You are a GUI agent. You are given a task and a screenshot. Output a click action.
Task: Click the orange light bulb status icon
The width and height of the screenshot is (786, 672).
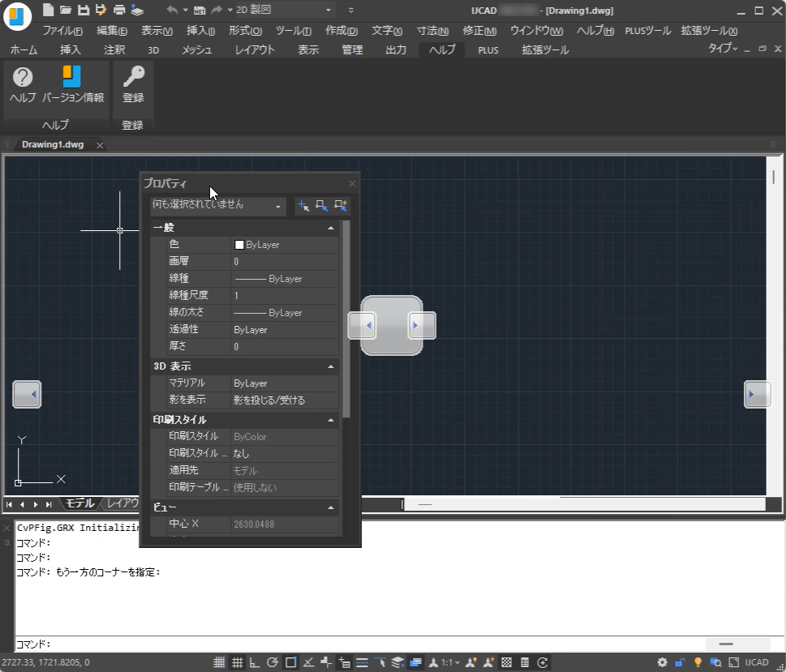click(698, 662)
